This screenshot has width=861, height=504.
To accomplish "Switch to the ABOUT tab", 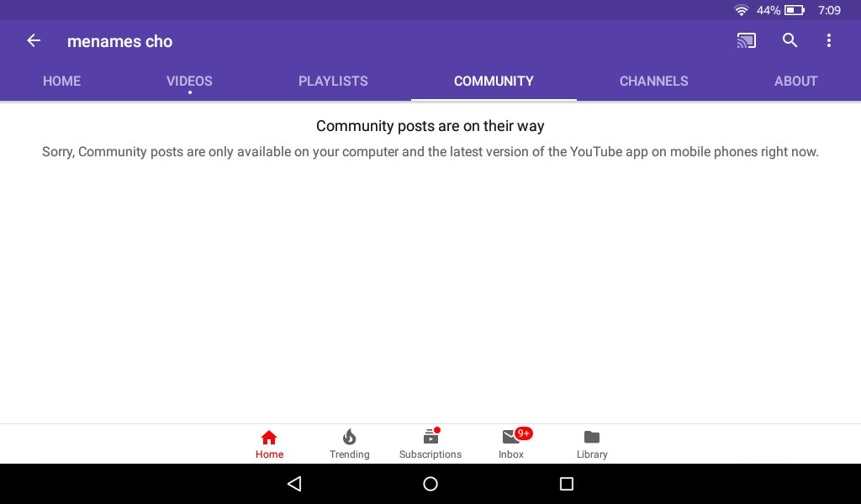I will click(x=796, y=81).
